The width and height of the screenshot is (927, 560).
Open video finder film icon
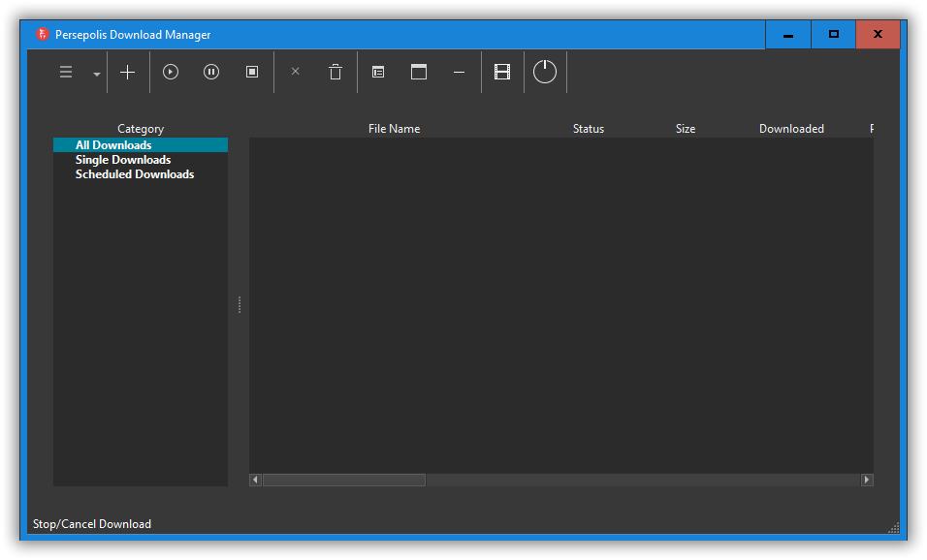click(x=502, y=72)
